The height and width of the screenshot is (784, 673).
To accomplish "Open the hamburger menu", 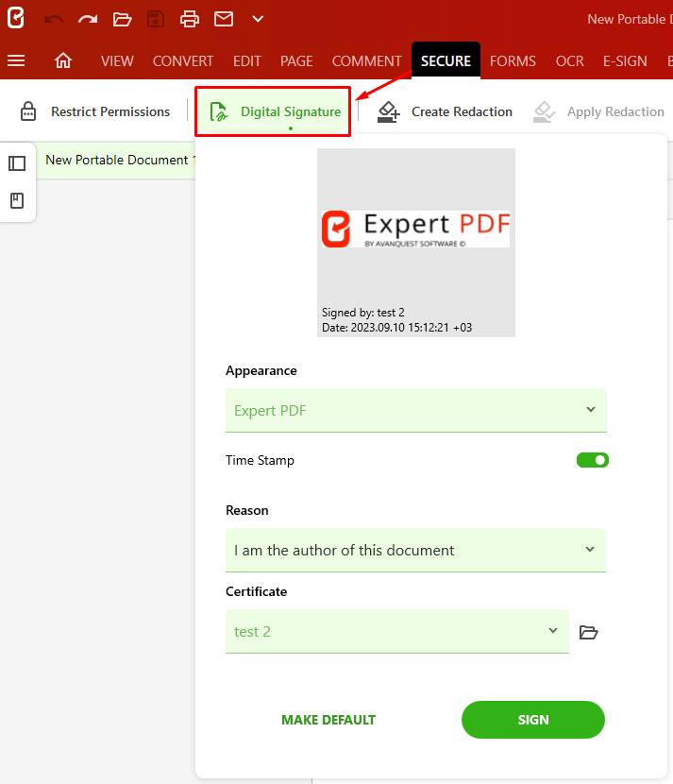I will pyautogui.click(x=16, y=60).
